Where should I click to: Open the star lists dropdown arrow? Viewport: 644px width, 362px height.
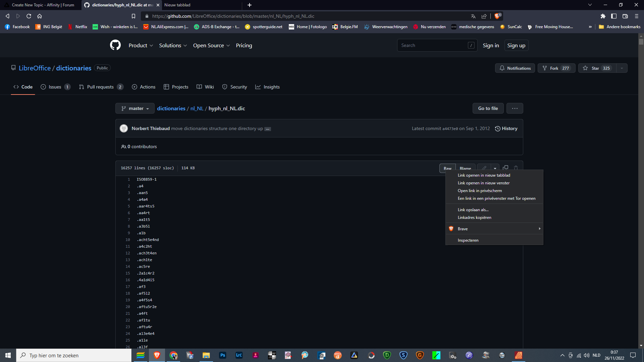622,68
